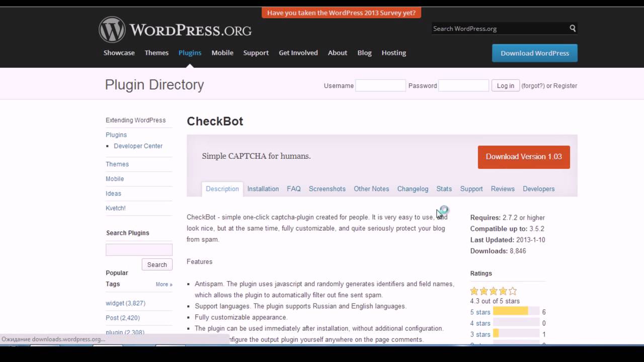Click the CheckBot plugin title
This screenshot has height=362, width=644.
coord(215,121)
